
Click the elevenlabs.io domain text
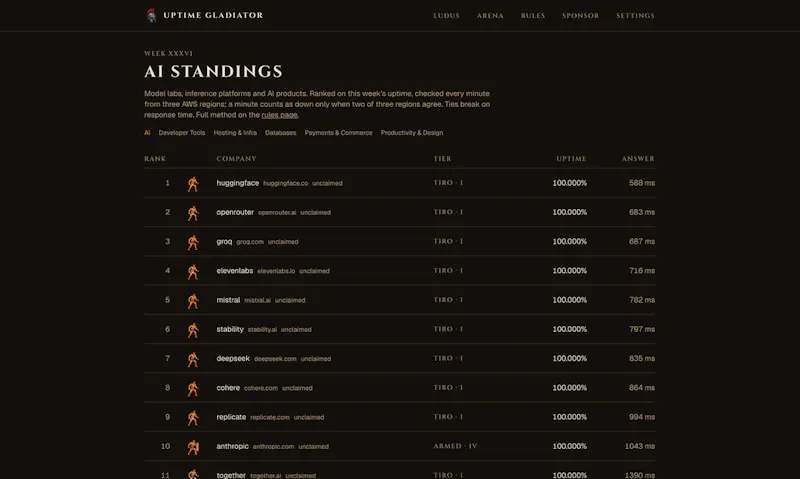[x=276, y=271]
